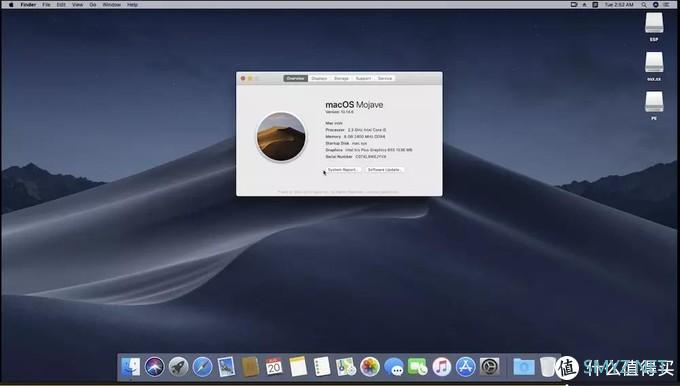
Task: Open the View menu
Action: point(77,5)
